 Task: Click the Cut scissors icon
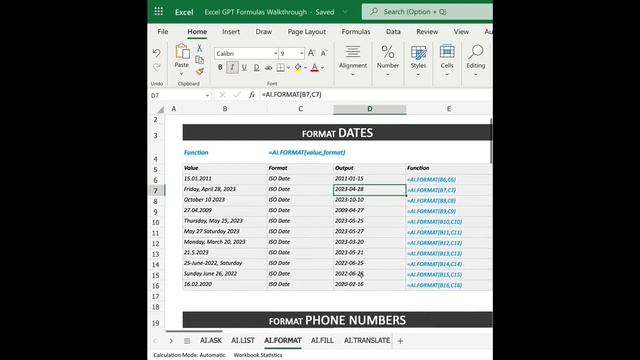tap(200, 48)
